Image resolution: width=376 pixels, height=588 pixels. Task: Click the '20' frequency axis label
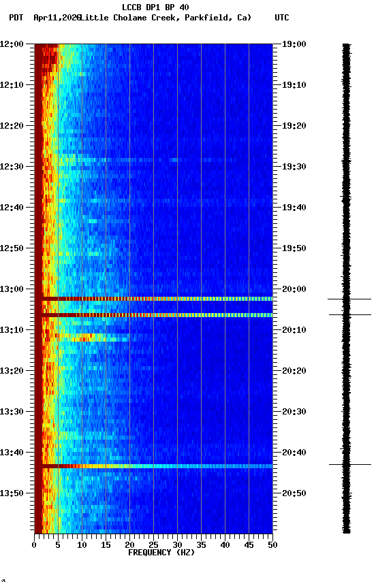click(x=129, y=546)
